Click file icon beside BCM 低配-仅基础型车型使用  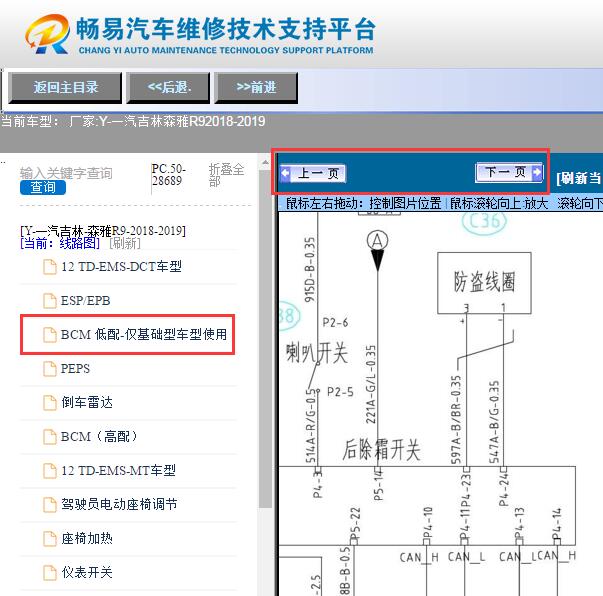click(50, 335)
